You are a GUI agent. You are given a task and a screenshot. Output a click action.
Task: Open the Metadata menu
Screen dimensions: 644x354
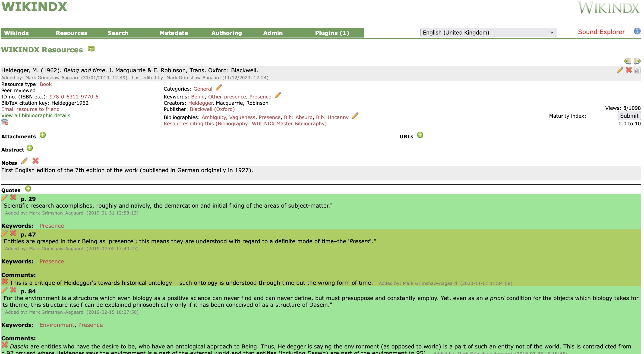tap(174, 33)
